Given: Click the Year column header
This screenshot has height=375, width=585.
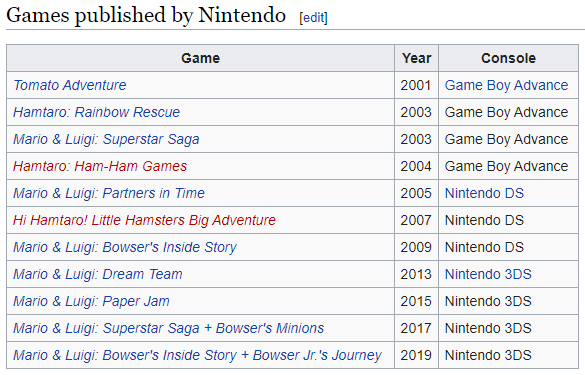Looking at the screenshot, I should click(x=416, y=58).
